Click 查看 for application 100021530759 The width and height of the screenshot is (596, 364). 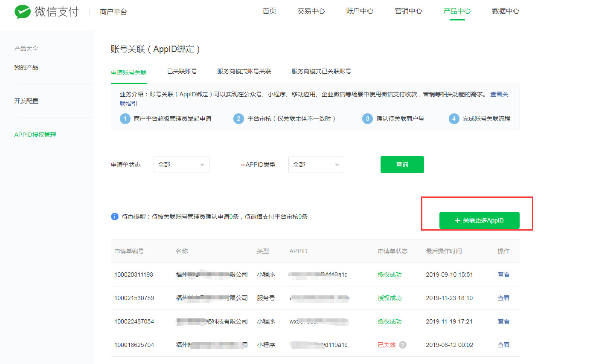coord(503,298)
